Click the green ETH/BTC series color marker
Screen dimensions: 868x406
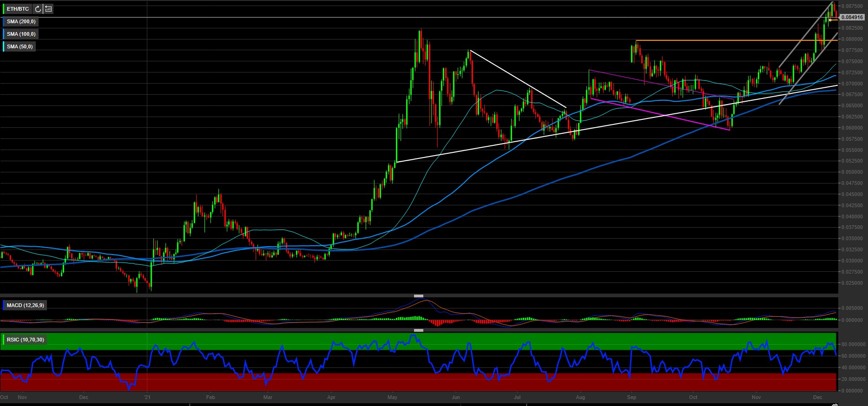(4, 9)
